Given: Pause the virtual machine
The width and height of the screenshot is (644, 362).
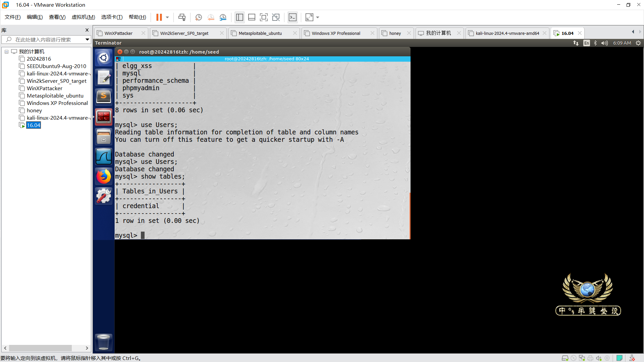Looking at the screenshot, I should 159,17.
